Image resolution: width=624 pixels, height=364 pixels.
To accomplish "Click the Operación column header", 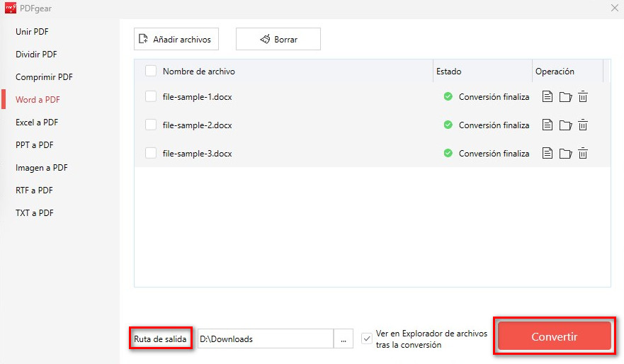I will tap(555, 72).
